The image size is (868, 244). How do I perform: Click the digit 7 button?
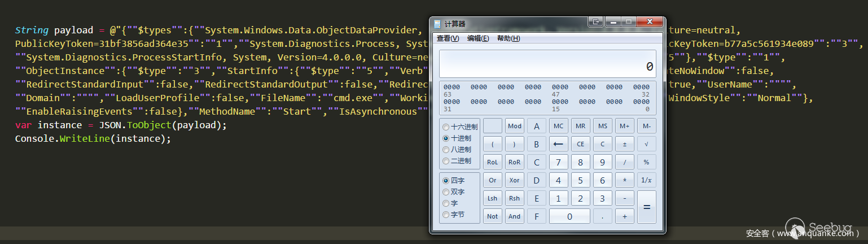[558, 162]
